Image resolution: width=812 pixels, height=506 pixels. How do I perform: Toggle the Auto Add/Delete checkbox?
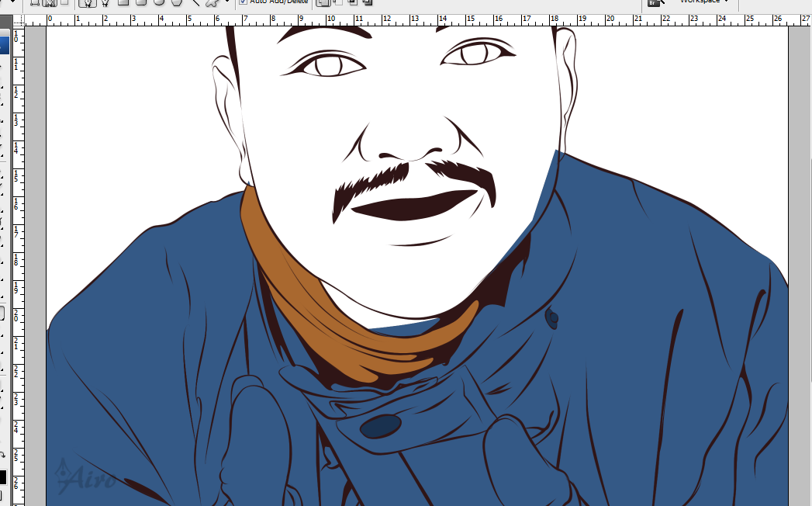pos(244,2)
